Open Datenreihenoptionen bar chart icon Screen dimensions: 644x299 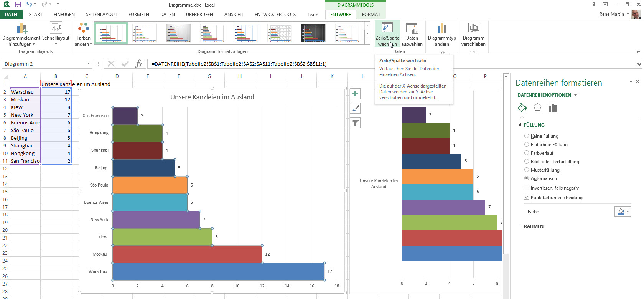552,108
